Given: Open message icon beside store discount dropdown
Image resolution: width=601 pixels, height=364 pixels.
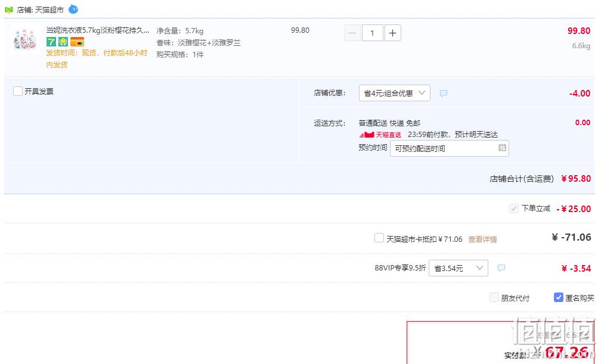Looking at the screenshot, I should point(444,93).
